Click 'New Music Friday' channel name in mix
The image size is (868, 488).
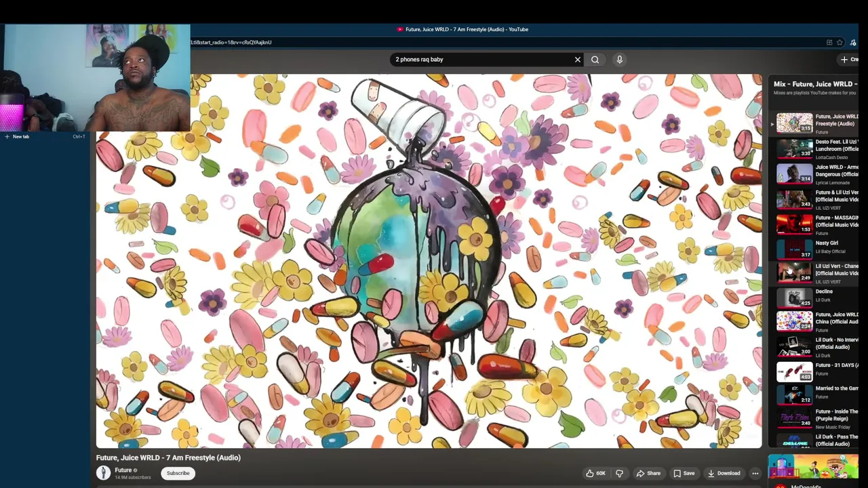tap(832, 427)
